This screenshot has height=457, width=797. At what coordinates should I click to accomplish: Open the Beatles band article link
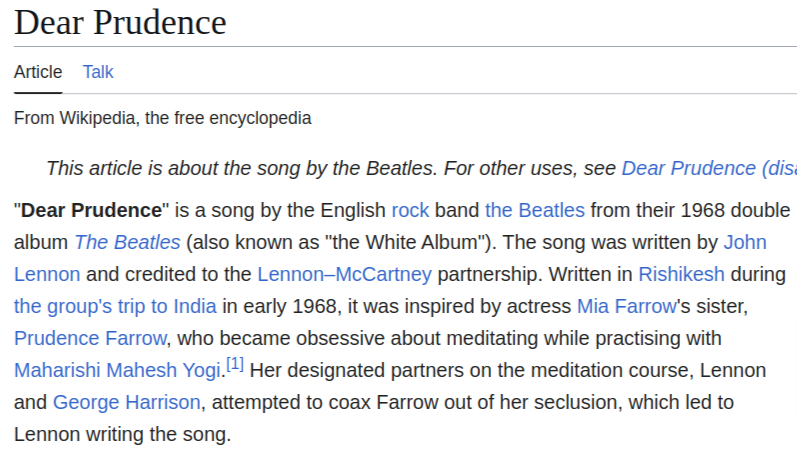point(535,210)
